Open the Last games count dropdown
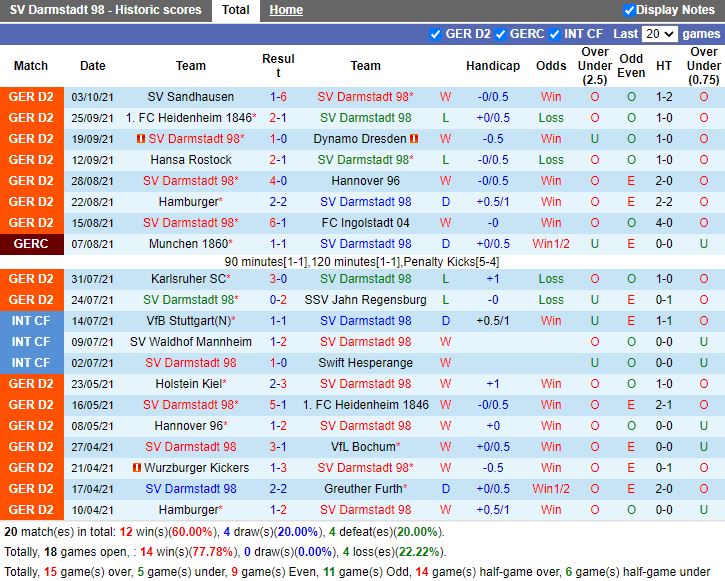The height and width of the screenshot is (581, 725). [x=659, y=34]
